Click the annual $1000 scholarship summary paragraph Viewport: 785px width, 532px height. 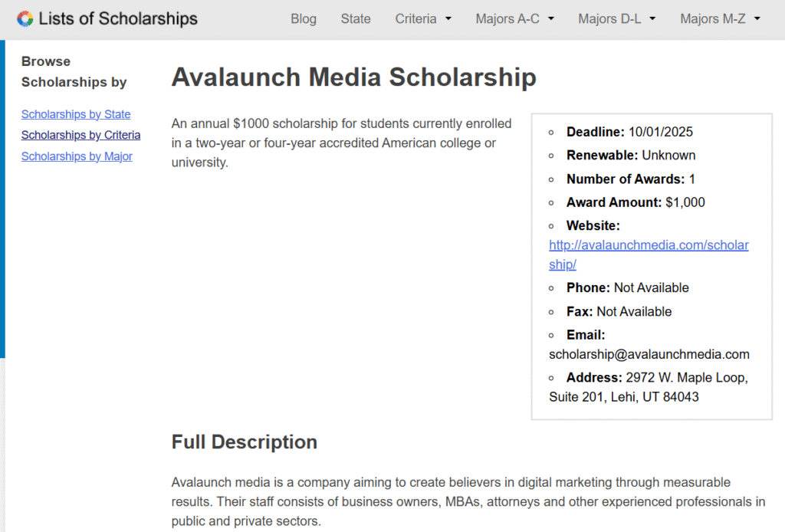click(x=341, y=143)
